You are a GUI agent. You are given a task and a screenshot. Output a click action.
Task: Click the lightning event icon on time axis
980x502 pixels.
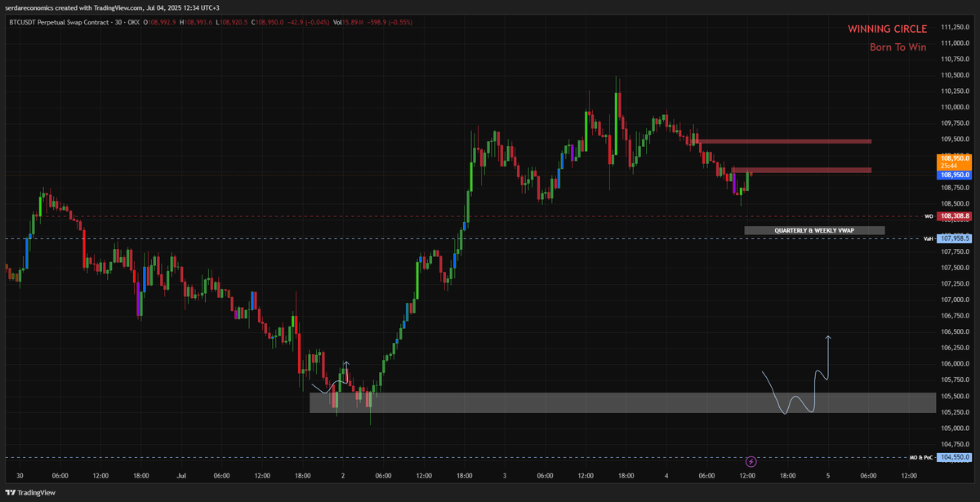751,462
